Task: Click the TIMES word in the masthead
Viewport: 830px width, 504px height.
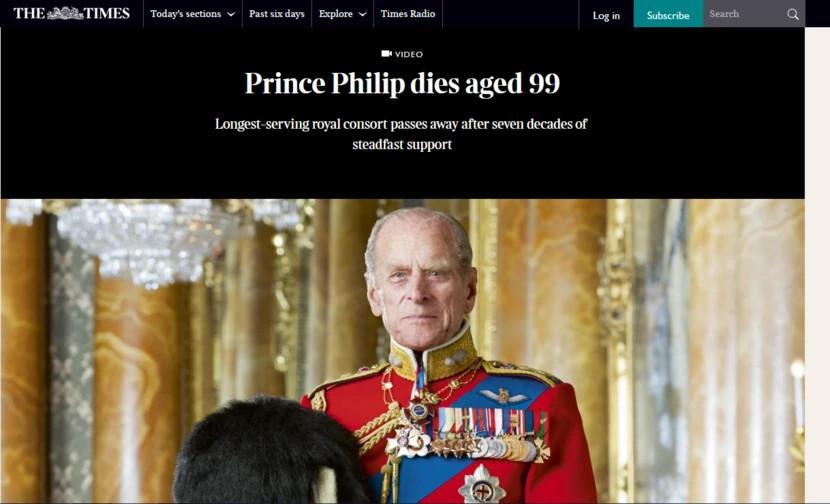Action: 107,13
